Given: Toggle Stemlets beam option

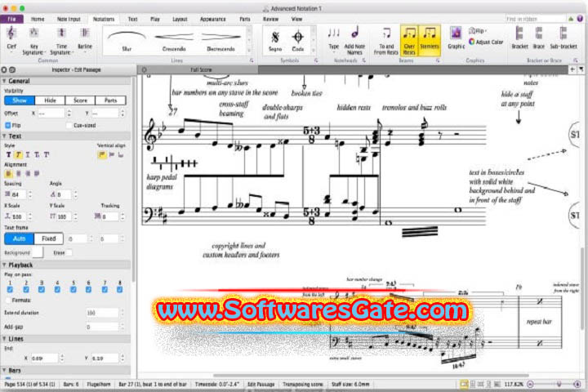Looking at the screenshot, I should (430, 39).
